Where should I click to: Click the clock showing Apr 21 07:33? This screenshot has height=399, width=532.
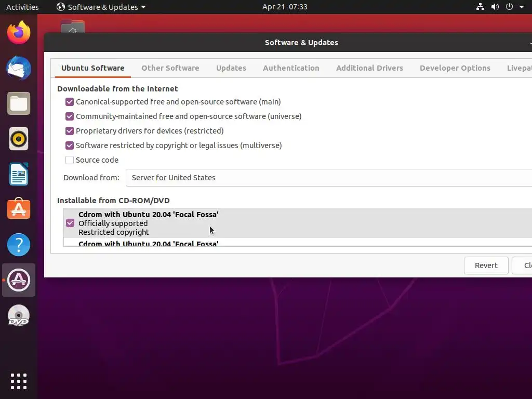point(285,7)
